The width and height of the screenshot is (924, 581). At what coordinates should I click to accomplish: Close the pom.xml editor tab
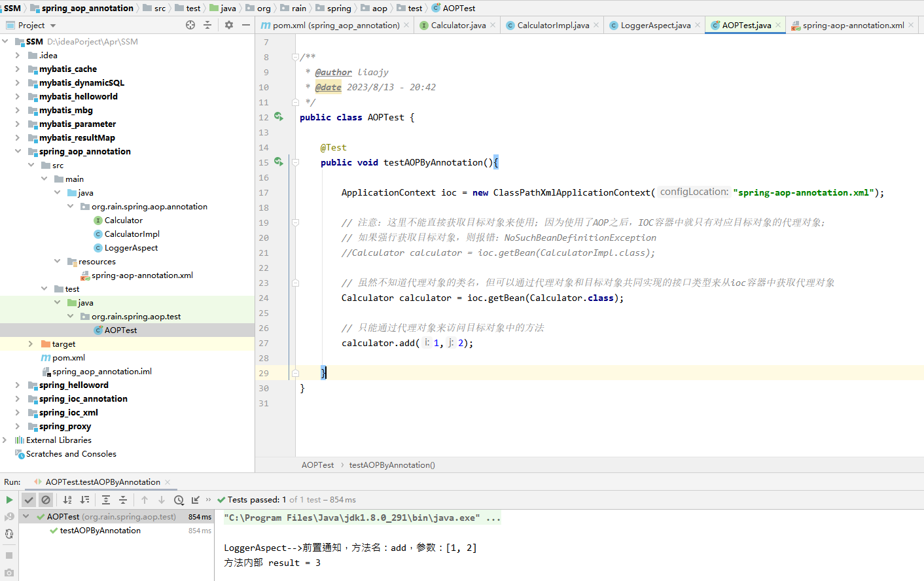tap(406, 26)
